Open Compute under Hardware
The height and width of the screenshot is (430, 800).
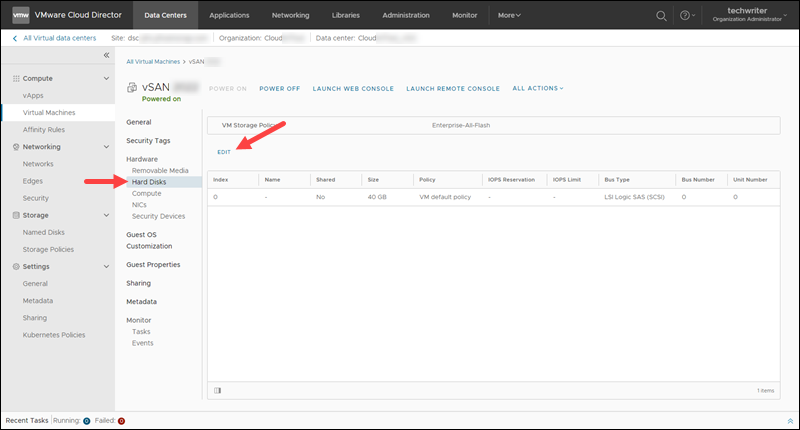pos(146,193)
